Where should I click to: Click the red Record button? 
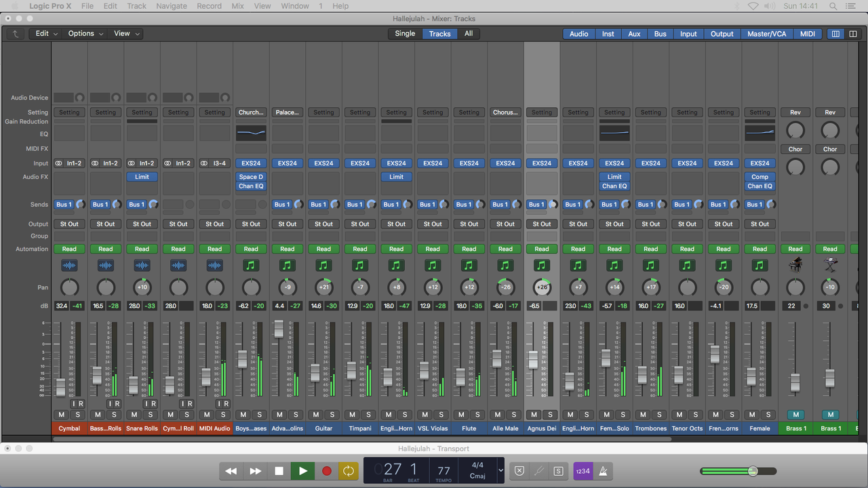tap(326, 471)
